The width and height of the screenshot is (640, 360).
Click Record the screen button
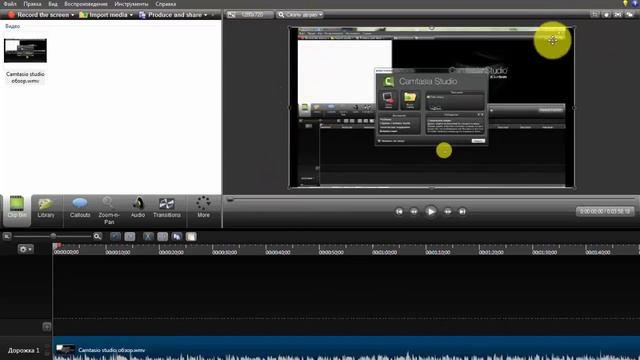point(38,15)
